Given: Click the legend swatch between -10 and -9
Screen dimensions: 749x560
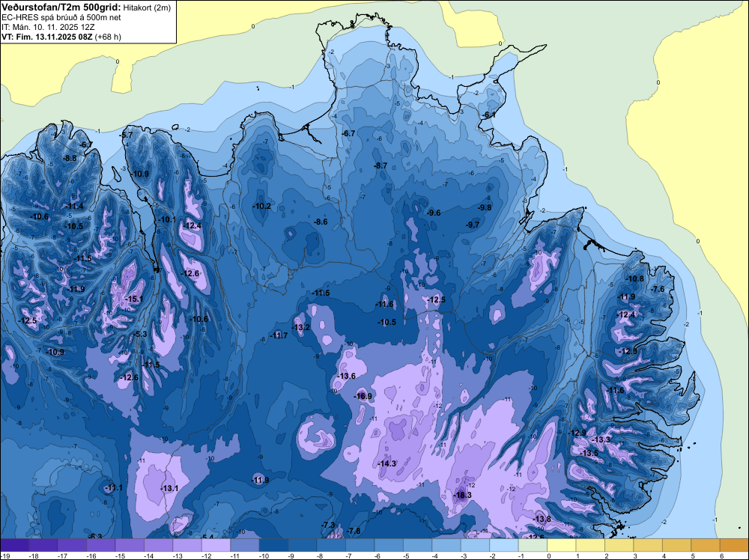Looking at the screenshot, I should tap(273, 545).
